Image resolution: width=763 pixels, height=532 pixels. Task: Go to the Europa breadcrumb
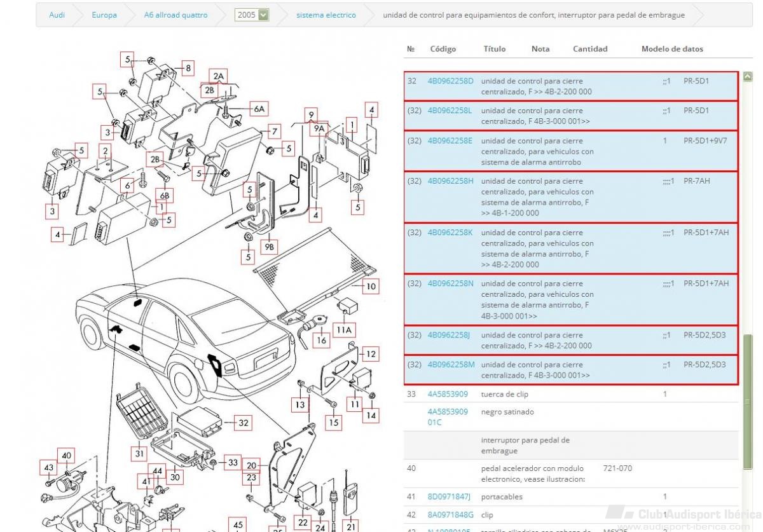click(x=104, y=15)
